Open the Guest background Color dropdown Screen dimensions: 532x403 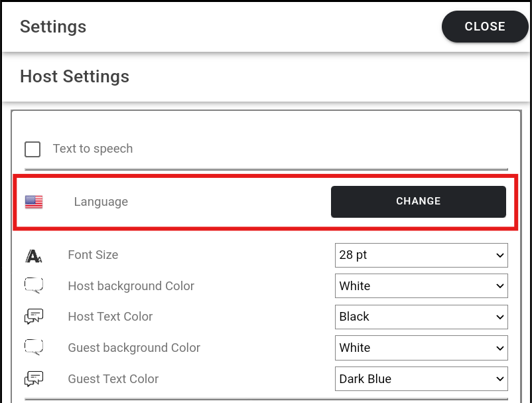(421, 348)
